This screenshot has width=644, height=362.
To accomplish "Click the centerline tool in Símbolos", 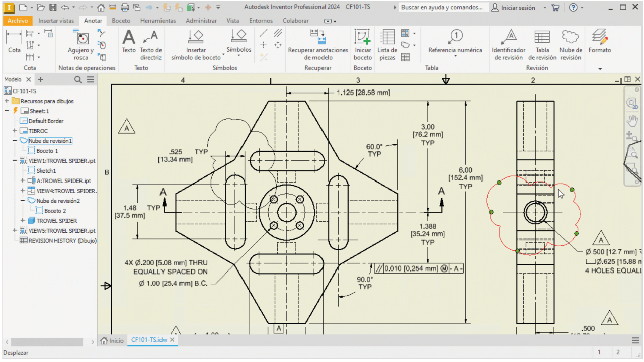I will tap(264, 33).
